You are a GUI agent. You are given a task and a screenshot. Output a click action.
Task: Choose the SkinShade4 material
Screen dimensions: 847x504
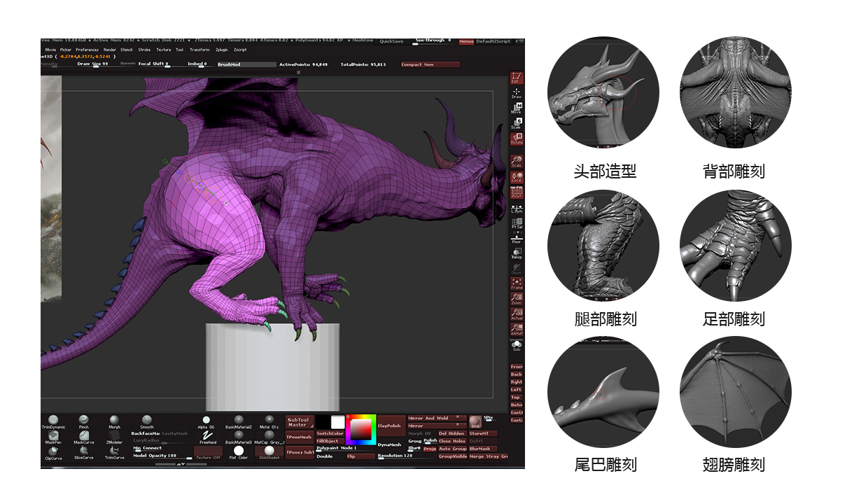pos(269,453)
